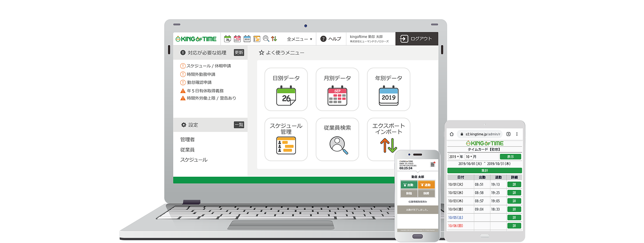Tap 詳 button for 10/01(火) row
644x243 pixels.
514,185
